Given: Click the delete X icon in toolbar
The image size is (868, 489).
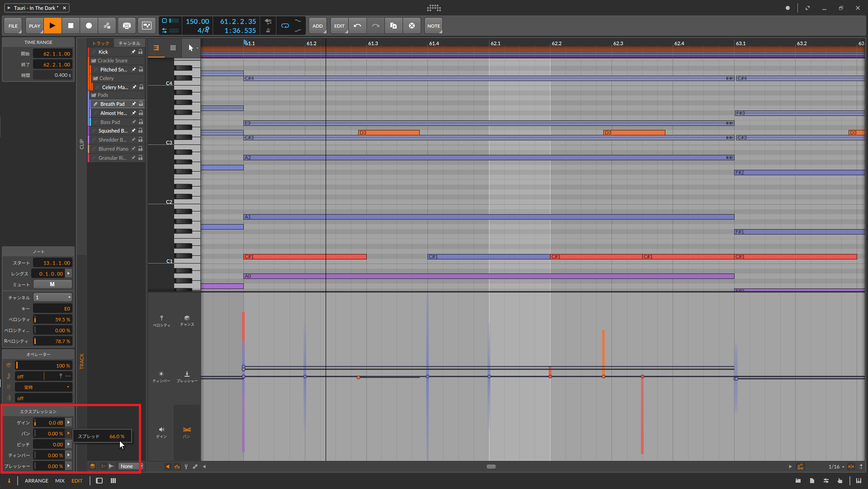Looking at the screenshot, I should 412,26.
